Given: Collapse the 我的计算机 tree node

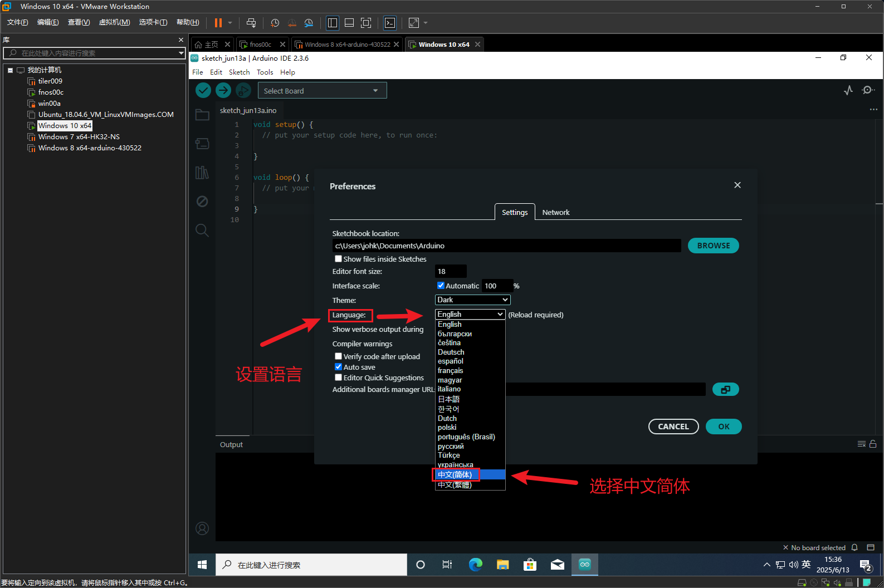Looking at the screenshot, I should click(x=10, y=70).
